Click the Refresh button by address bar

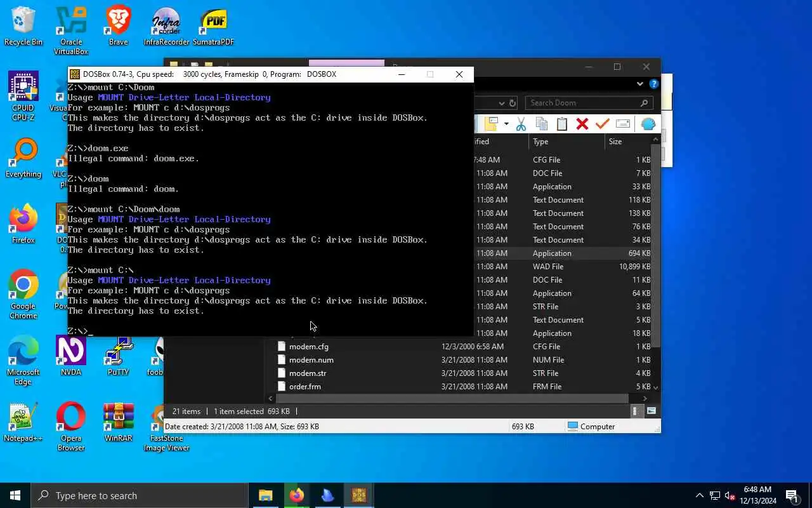pyautogui.click(x=513, y=103)
